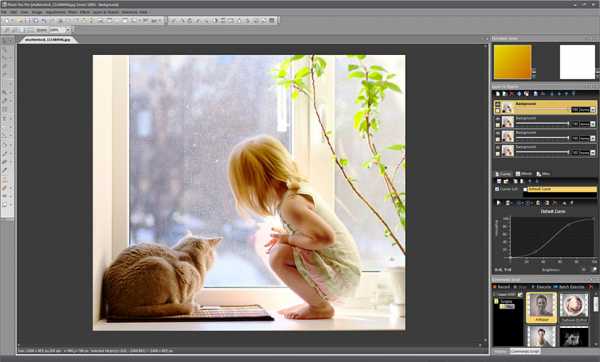Click Batch Execute in Commands Script panel
The image size is (600, 362).
(569, 287)
